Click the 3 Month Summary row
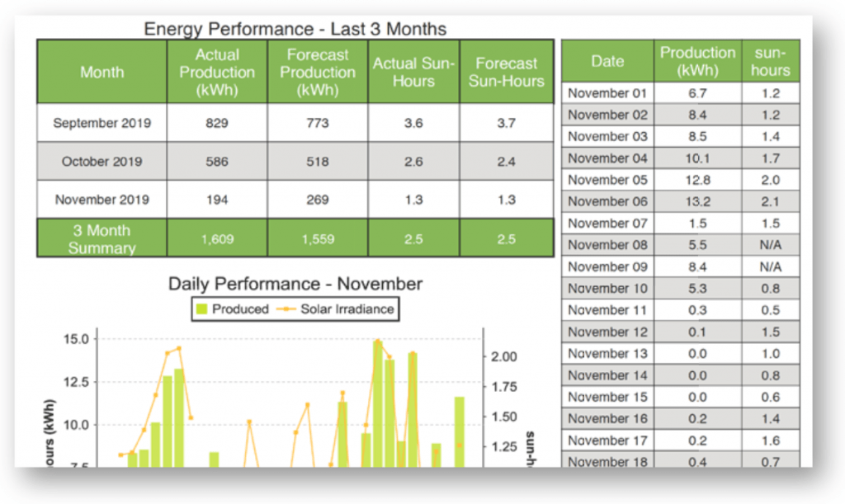Image resolution: width=845 pixels, height=504 pixels. click(x=101, y=238)
